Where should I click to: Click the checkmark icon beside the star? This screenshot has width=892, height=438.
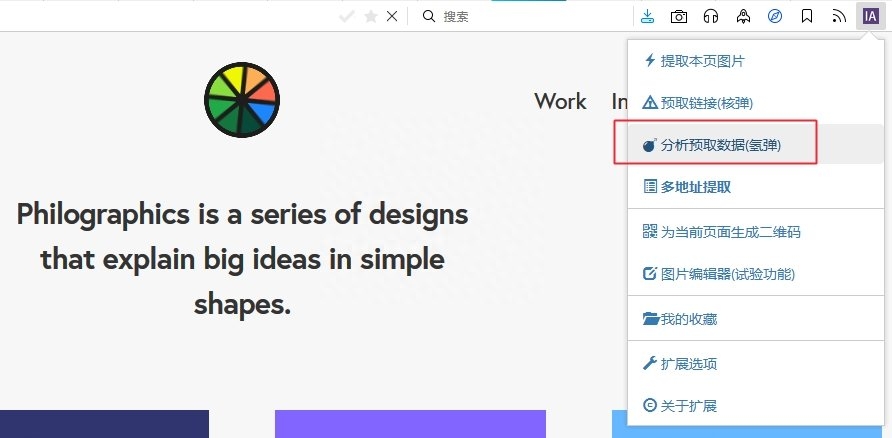point(346,16)
